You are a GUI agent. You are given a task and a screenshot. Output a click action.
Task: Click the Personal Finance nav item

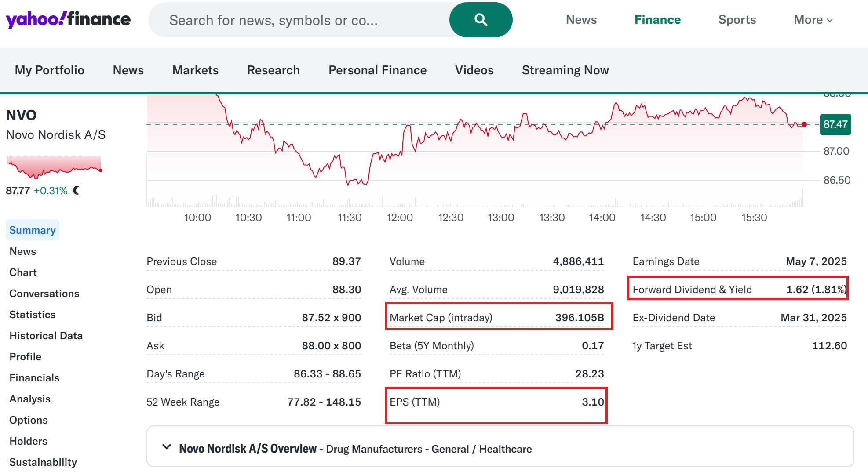tap(377, 70)
